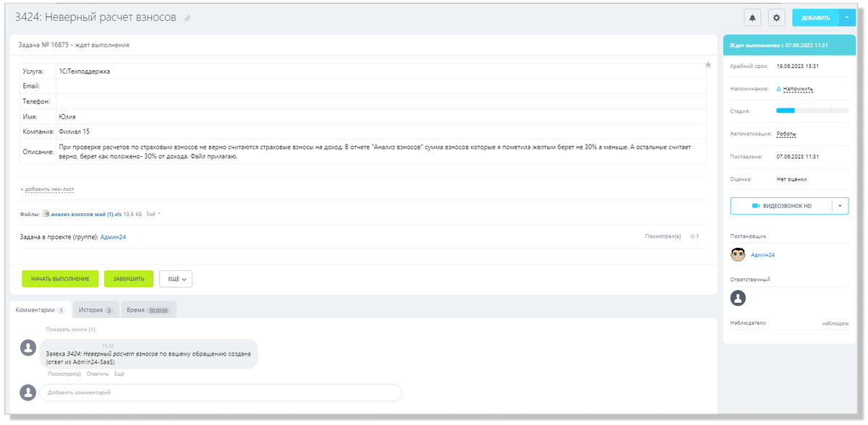Click the eye icon viewers counter

pyautogui.click(x=694, y=236)
